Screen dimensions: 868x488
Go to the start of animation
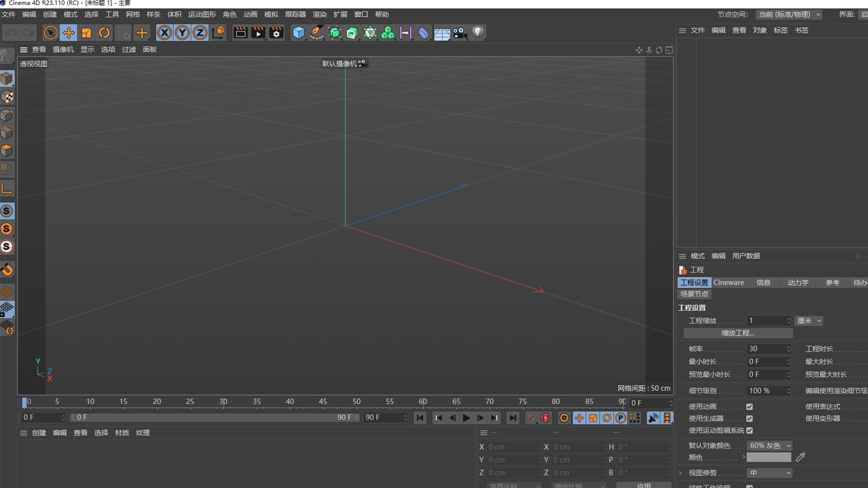(x=420, y=418)
